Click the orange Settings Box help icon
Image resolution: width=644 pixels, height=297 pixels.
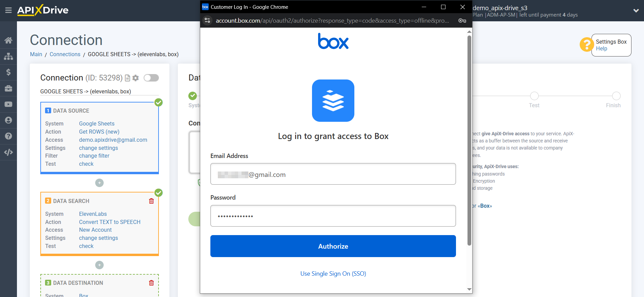pos(586,45)
